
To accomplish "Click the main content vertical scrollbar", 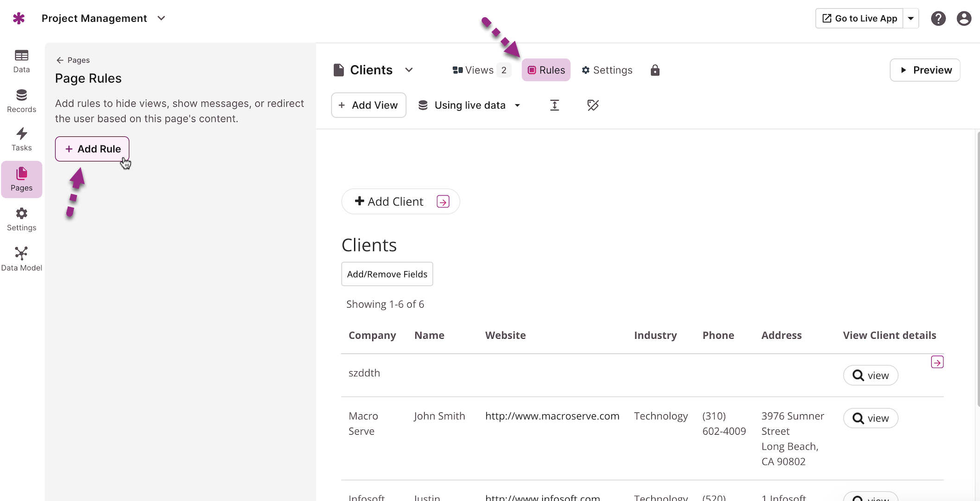I will [x=978, y=269].
